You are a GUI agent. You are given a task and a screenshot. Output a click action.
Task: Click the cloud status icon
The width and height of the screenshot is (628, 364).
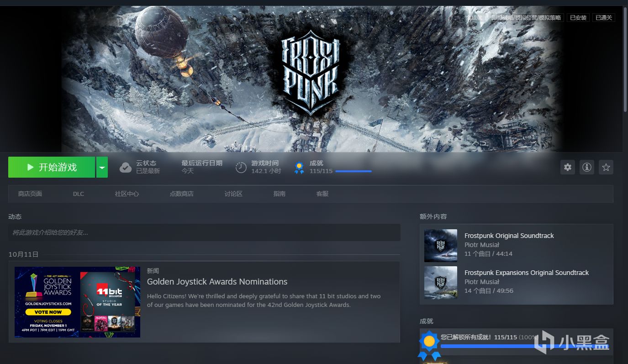[126, 168]
